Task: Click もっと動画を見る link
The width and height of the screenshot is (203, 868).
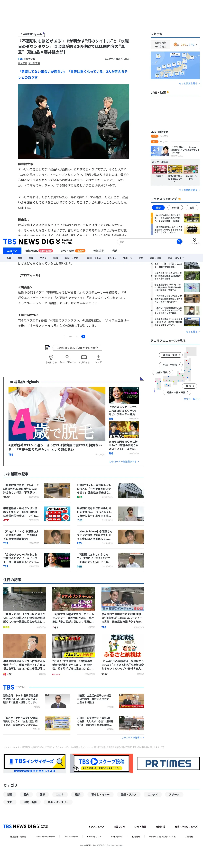Action: pos(189,190)
